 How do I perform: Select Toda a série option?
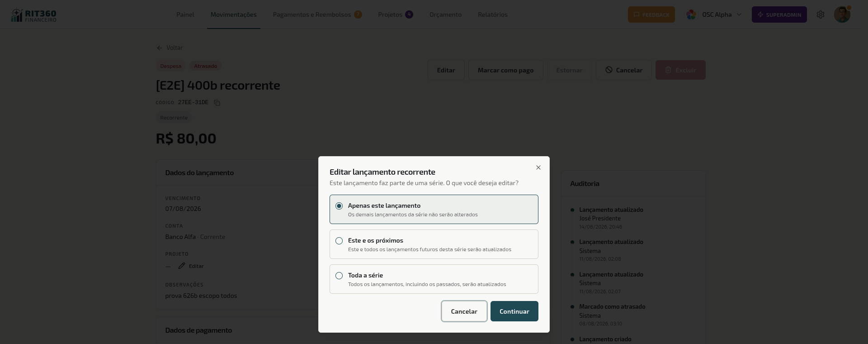click(434, 279)
